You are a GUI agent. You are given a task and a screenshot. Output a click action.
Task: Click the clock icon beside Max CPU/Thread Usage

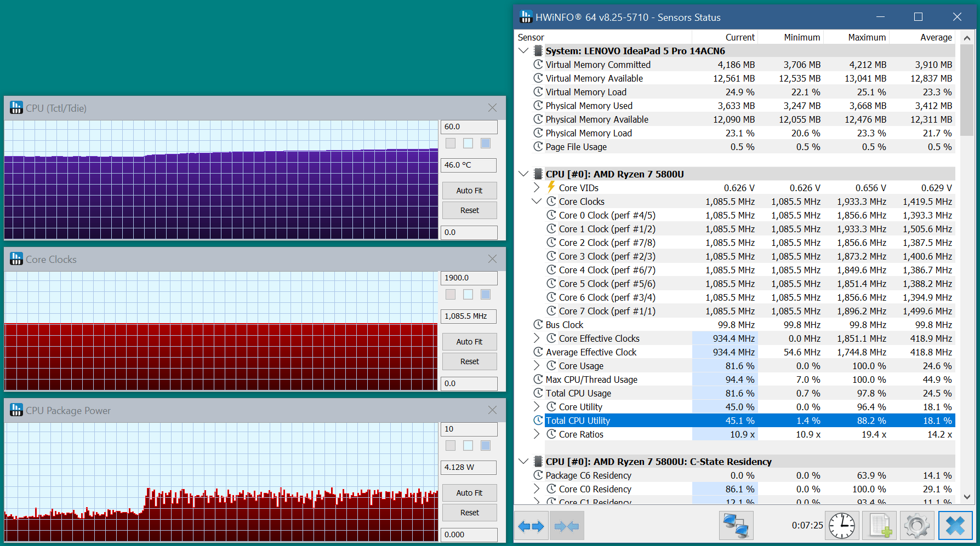coord(538,380)
